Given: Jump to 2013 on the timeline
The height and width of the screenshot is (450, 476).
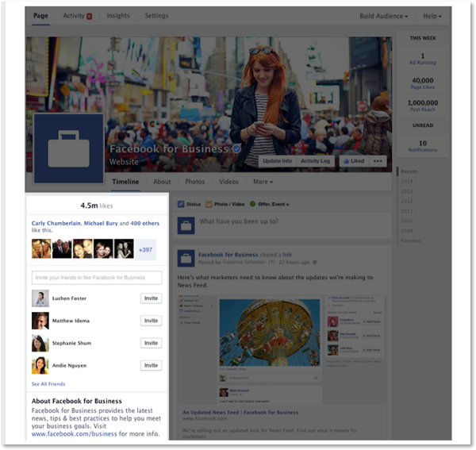Looking at the screenshot, I should [407, 191].
